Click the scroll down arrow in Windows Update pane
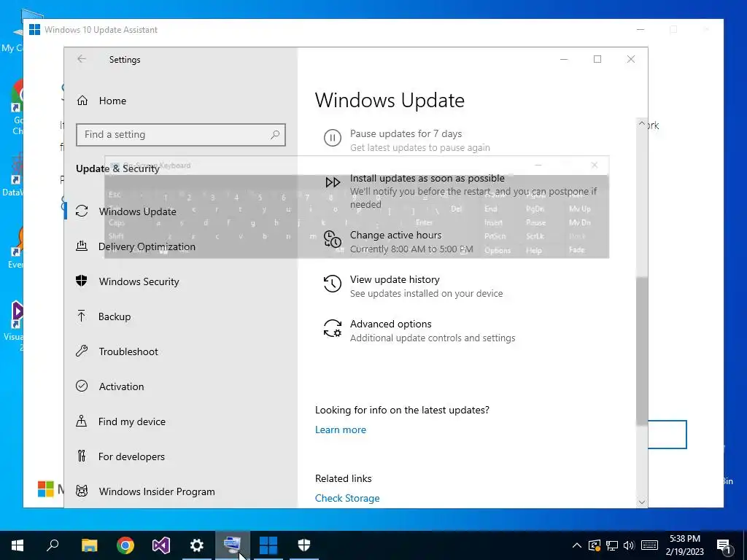 [642, 502]
